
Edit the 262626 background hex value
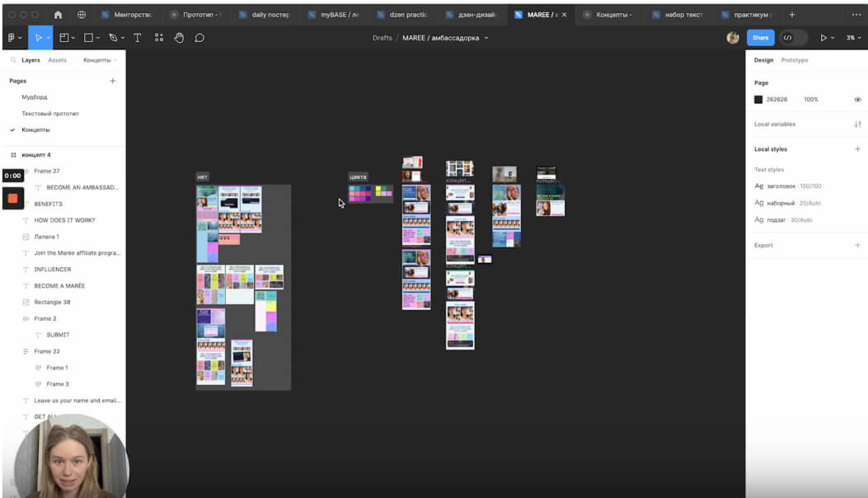click(777, 100)
